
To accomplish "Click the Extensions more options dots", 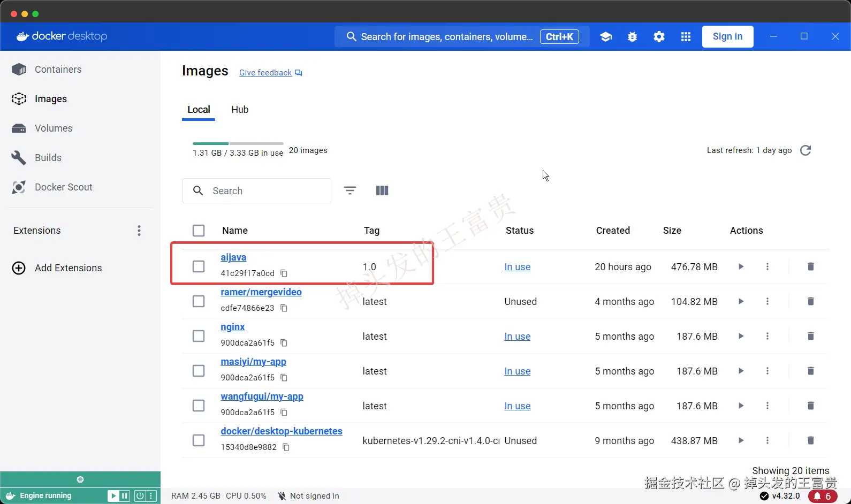I will pyautogui.click(x=139, y=231).
